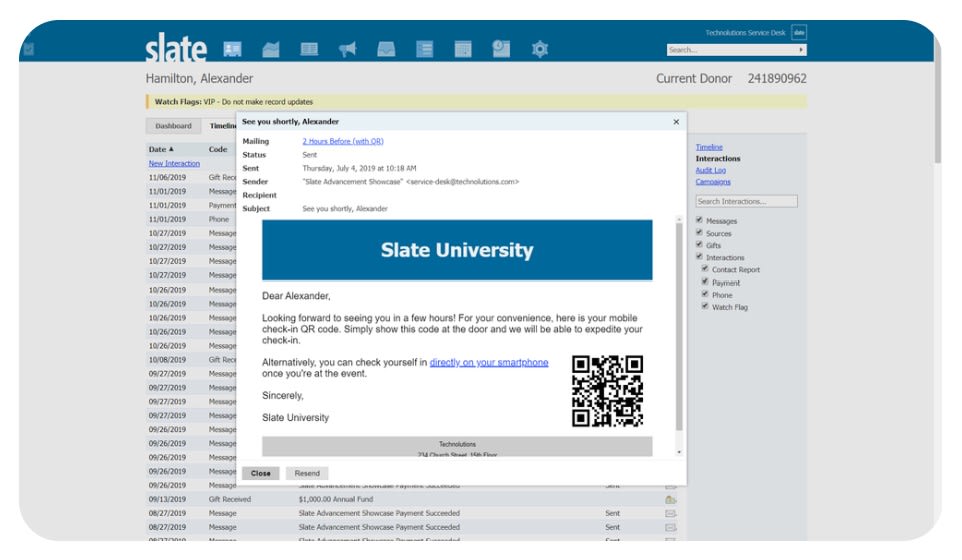Uncheck the Gifts filter checkbox
Image resolution: width=962 pixels, height=560 pixels.
click(699, 244)
